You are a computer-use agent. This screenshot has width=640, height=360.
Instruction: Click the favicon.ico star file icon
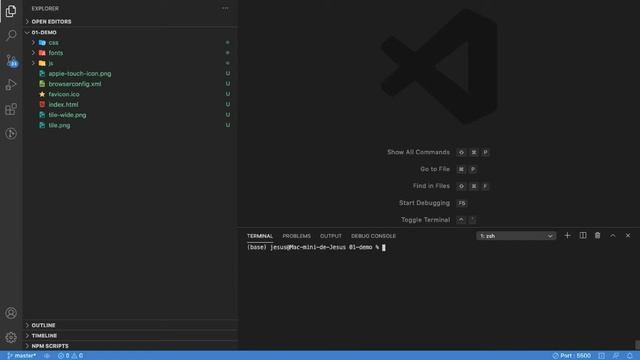click(42, 94)
